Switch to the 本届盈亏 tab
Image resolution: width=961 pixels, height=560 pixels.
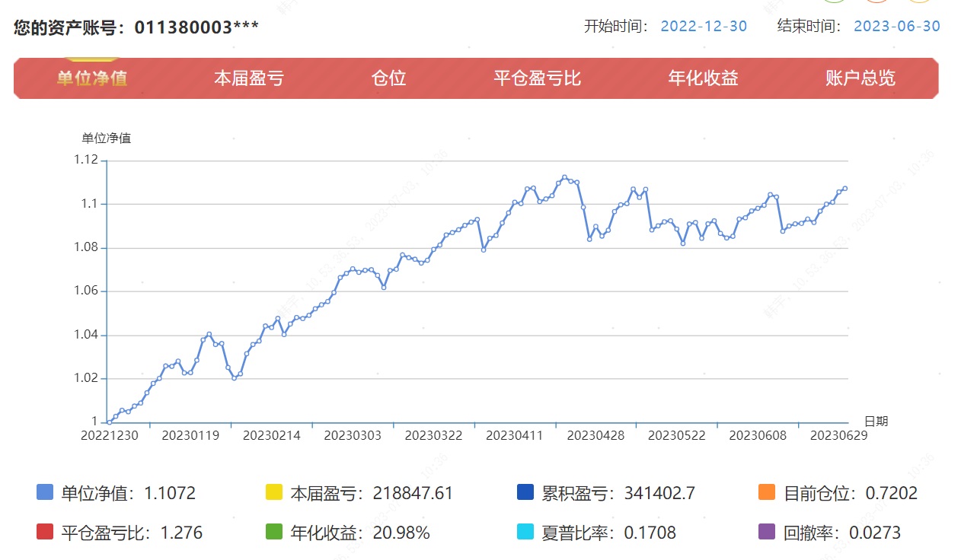(x=248, y=78)
